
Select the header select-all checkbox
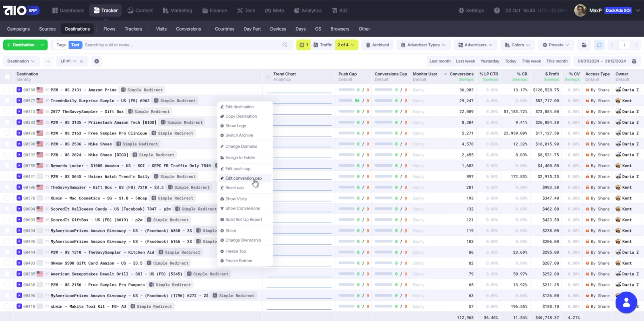click(7, 77)
